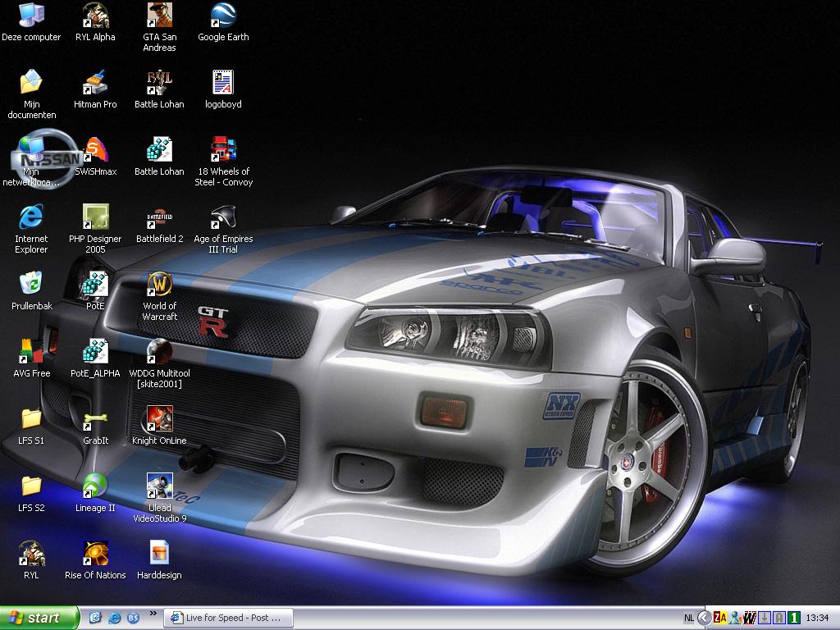Click the BS quick launch icon

click(134, 618)
